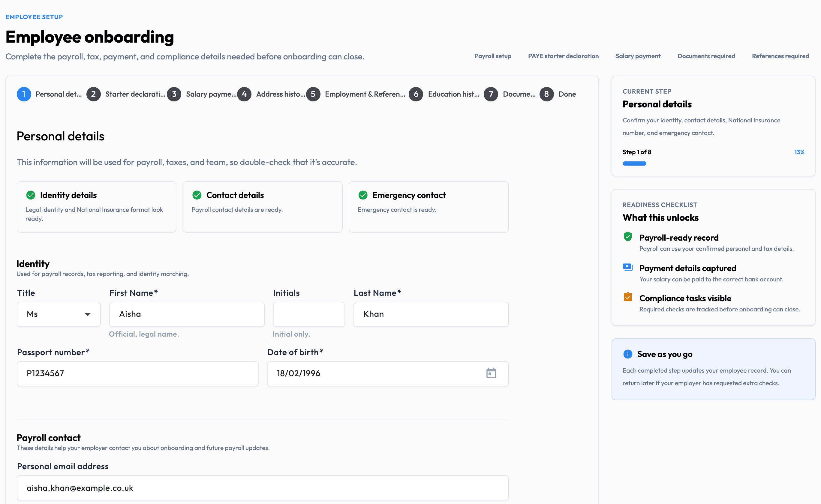Open the Title dropdown showing Ms

(59, 314)
